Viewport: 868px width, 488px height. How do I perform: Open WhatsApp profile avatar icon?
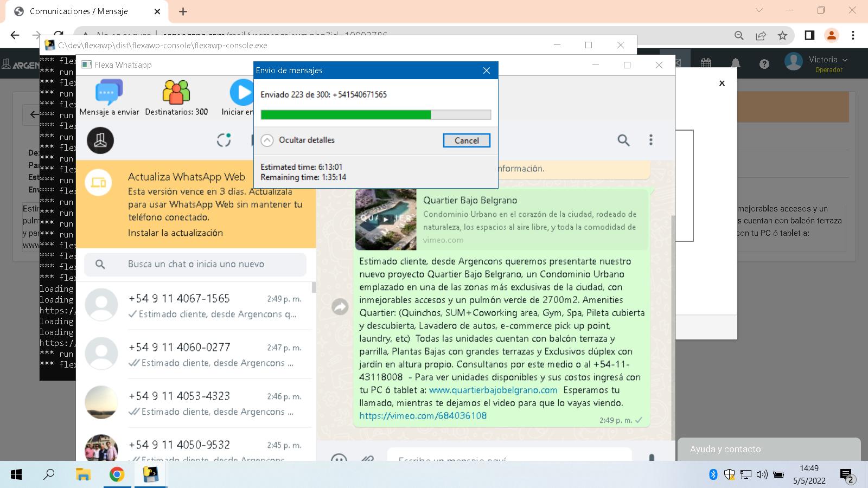(x=100, y=140)
